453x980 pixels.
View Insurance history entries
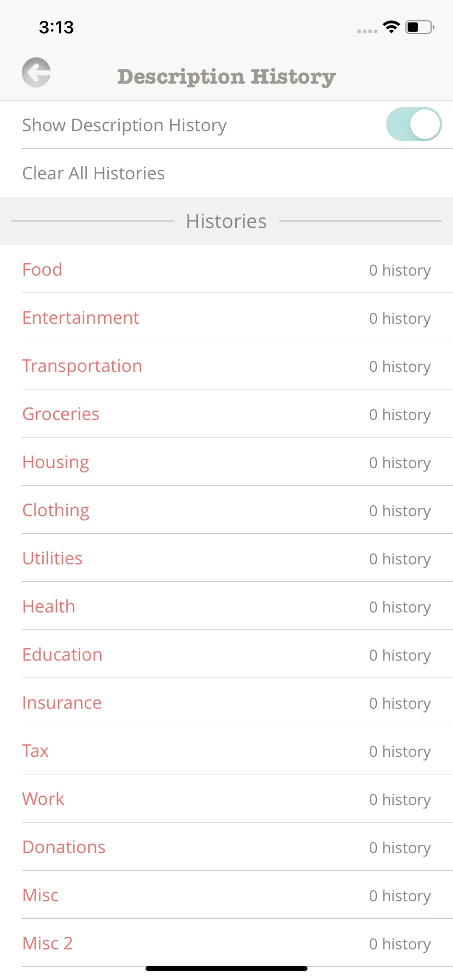[226, 702]
